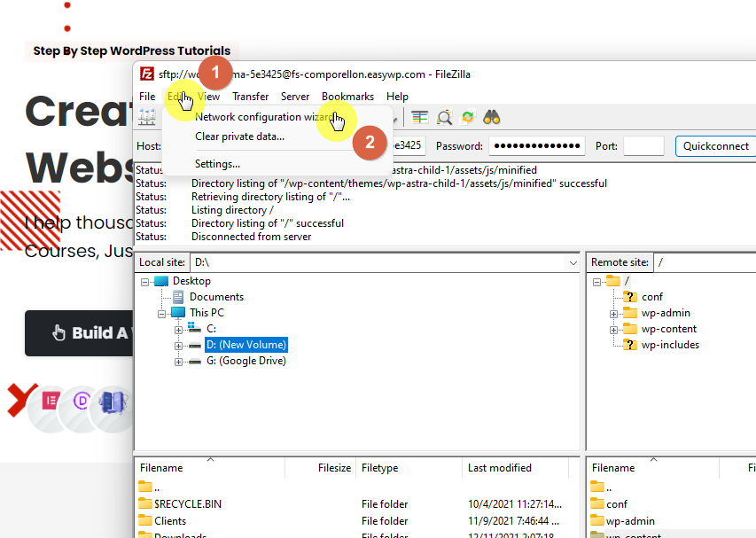The height and width of the screenshot is (538, 756).
Task: Select the Documents icon in local tree
Action: click(178, 297)
